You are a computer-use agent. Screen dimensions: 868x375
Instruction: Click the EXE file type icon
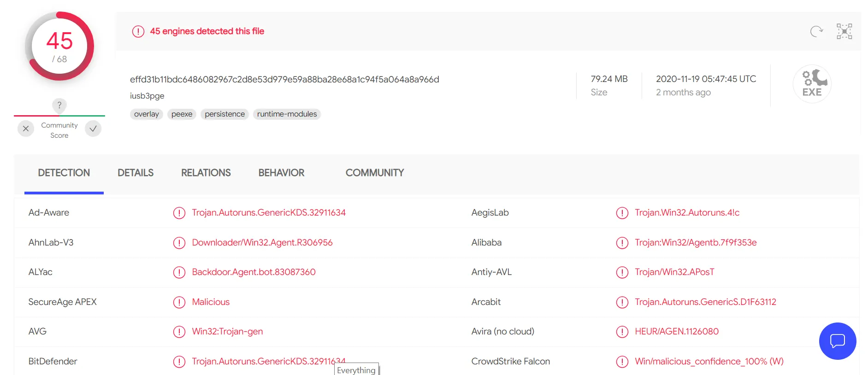(x=812, y=84)
